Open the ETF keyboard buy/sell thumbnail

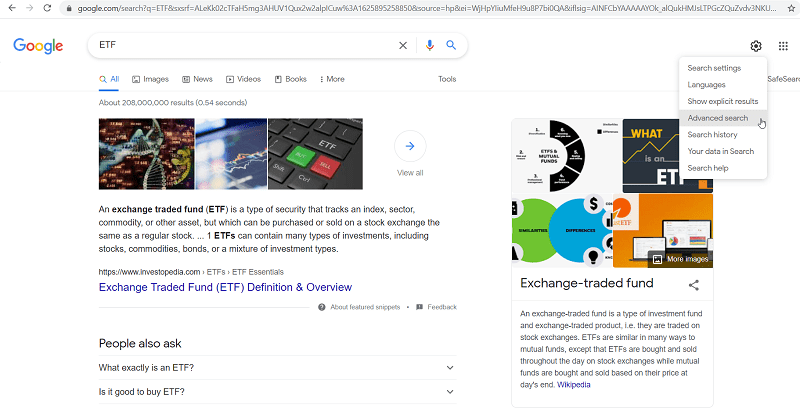tap(315, 154)
